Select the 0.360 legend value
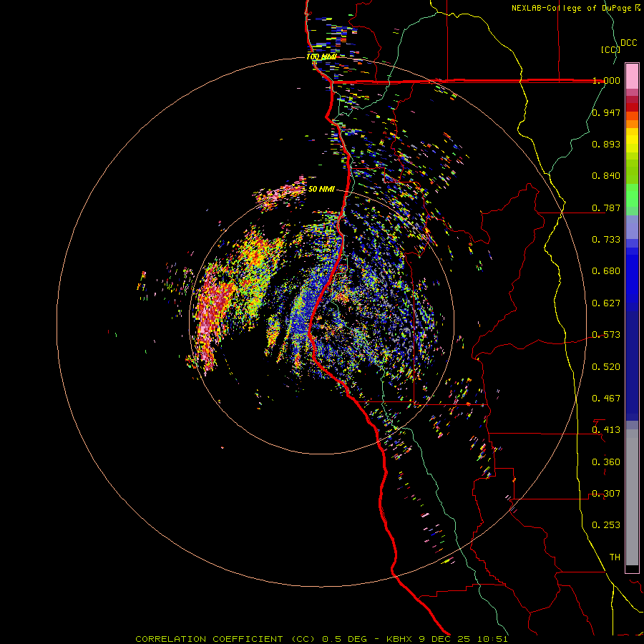 [x=606, y=462]
